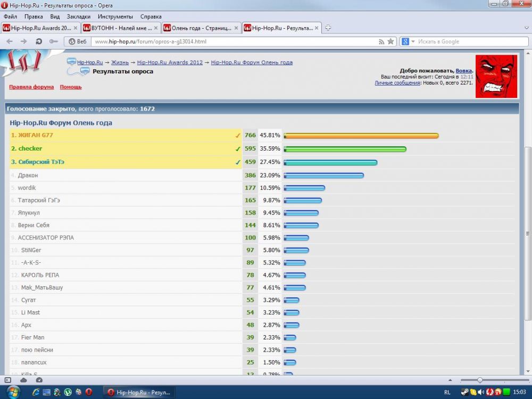Click the red angry face avatar
532x399 pixels.
pyautogui.click(x=496, y=76)
